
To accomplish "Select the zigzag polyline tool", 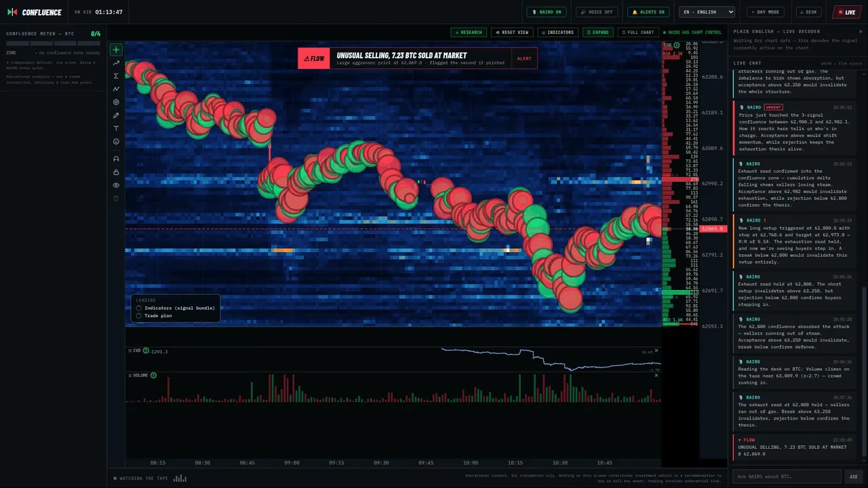I will [x=116, y=89].
